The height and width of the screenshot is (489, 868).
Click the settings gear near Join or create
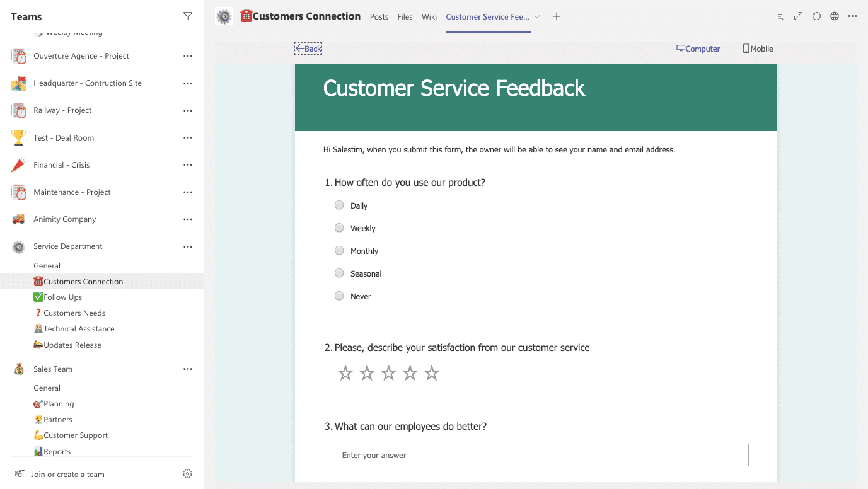pyautogui.click(x=187, y=473)
